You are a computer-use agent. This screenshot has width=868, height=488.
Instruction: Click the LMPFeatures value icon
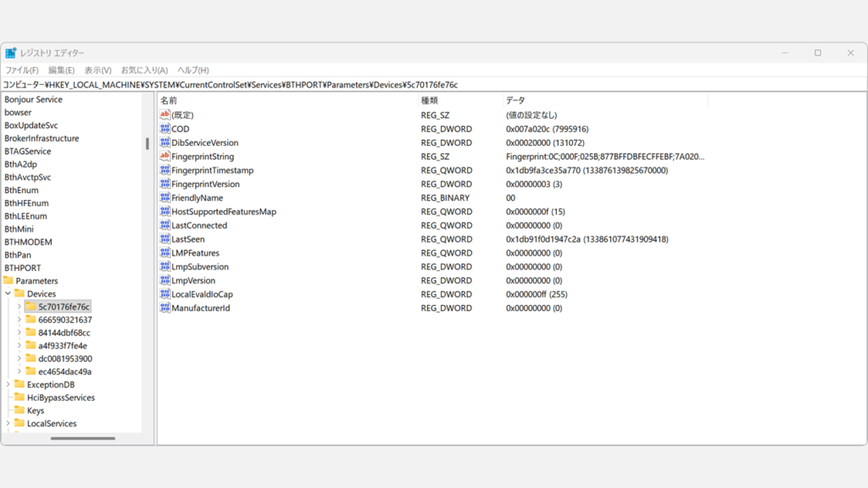[164, 252]
